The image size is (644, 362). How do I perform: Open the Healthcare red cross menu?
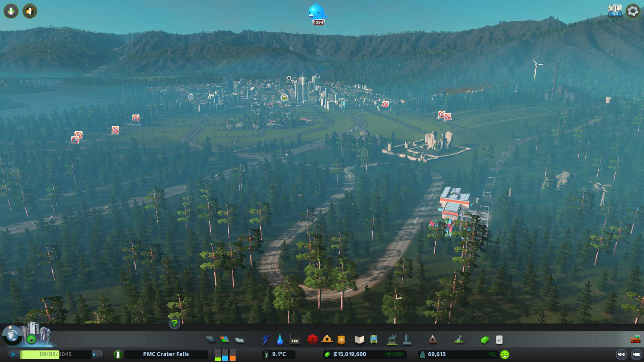[312, 340]
